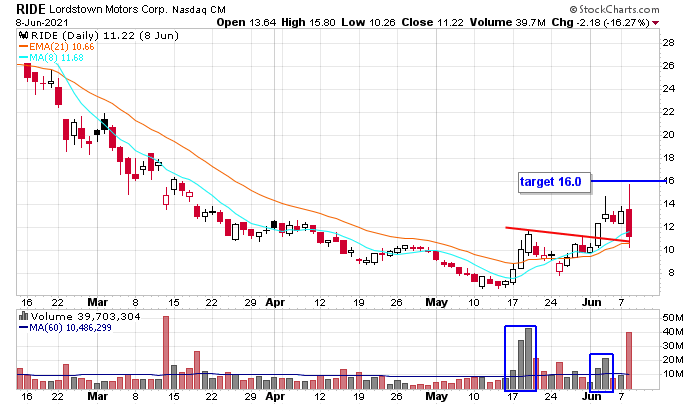Click the MA(60) 10,486,299 legend entry

[65, 327]
